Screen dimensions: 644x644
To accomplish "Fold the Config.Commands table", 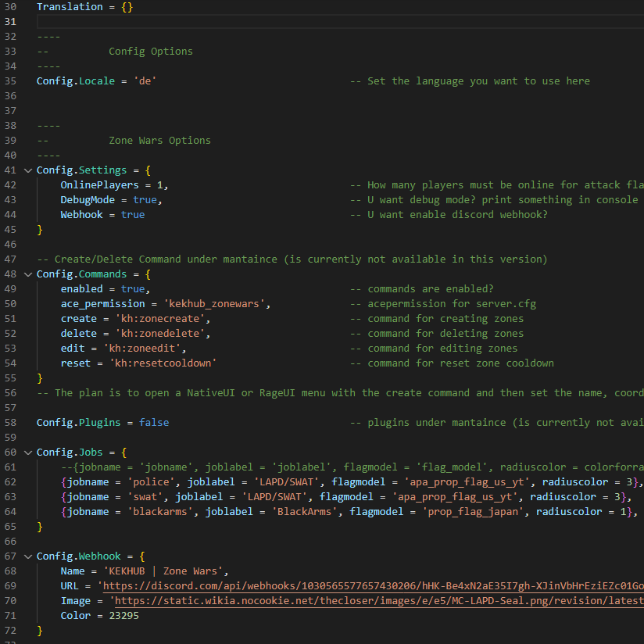I will tap(29, 274).
